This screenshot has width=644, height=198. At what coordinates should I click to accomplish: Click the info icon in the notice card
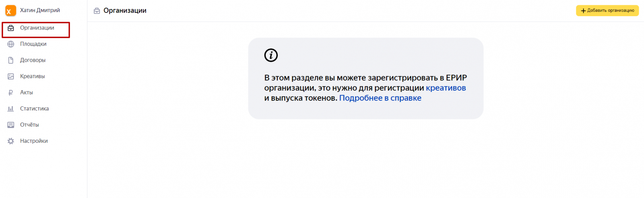(x=271, y=55)
